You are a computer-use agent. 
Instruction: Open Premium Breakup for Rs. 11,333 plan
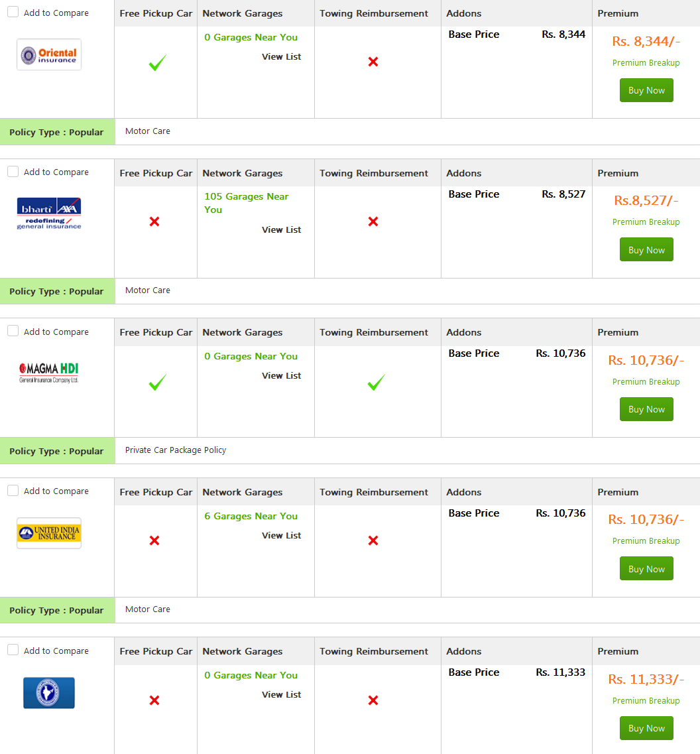646,701
